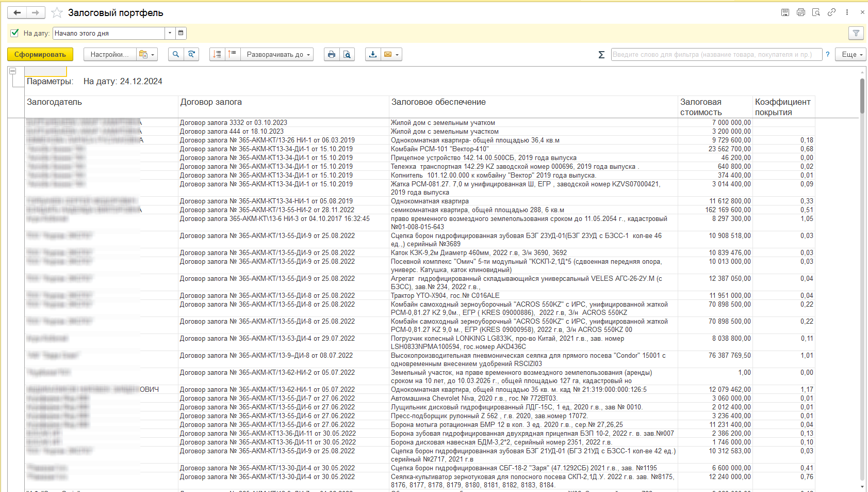Image resolution: width=868 pixels, height=492 pixels.
Task: Open calendar picker next to date field
Action: [181, 33]
